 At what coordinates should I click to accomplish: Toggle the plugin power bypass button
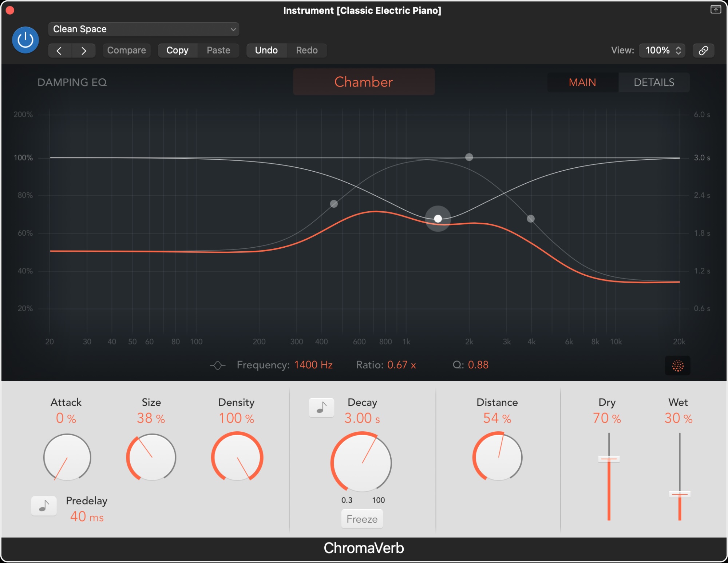tap(25, 40)
